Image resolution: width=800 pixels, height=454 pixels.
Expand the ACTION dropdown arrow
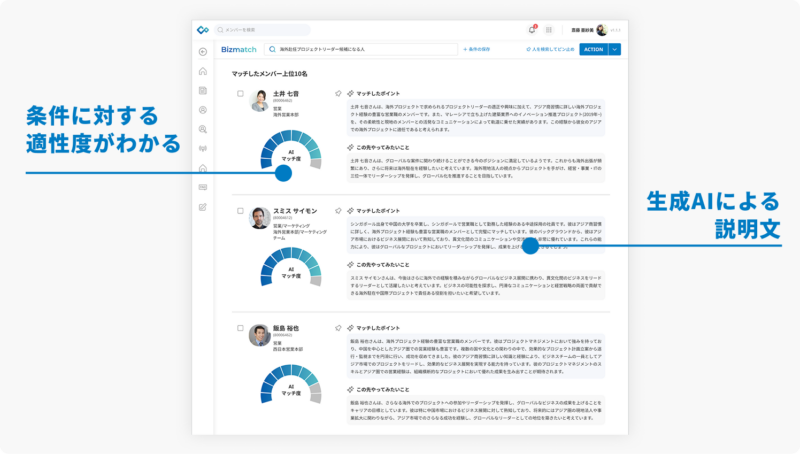coord(614,48)
